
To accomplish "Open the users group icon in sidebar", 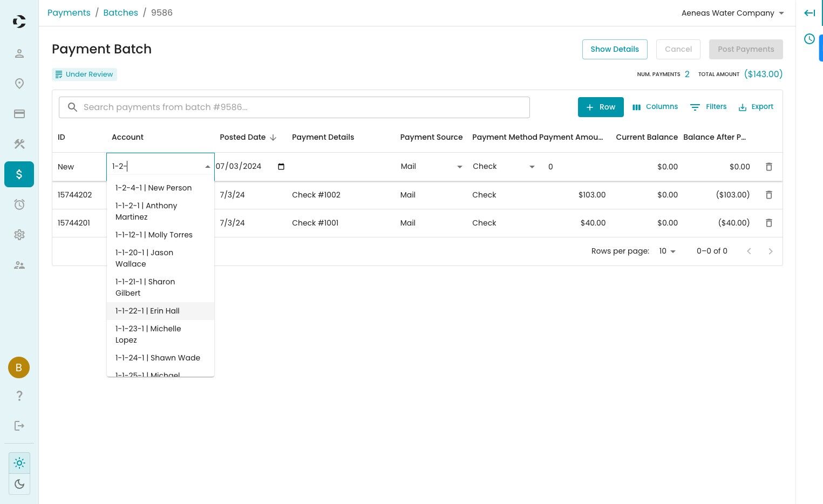I will 19,265.
